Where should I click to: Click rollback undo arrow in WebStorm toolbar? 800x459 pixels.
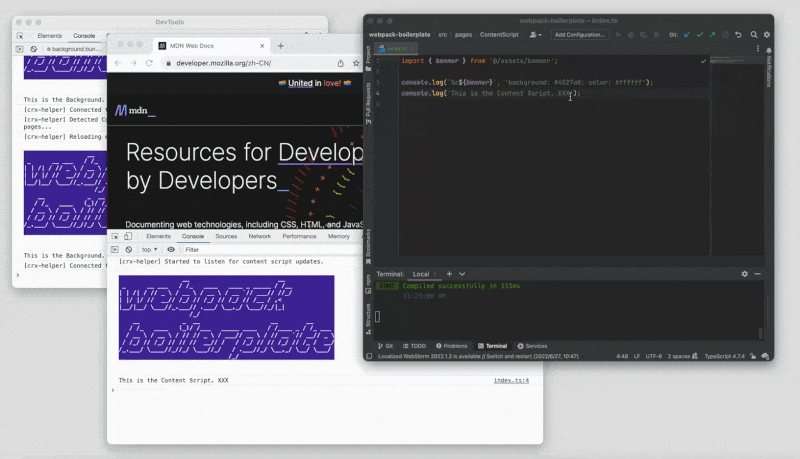coord(738,35)
